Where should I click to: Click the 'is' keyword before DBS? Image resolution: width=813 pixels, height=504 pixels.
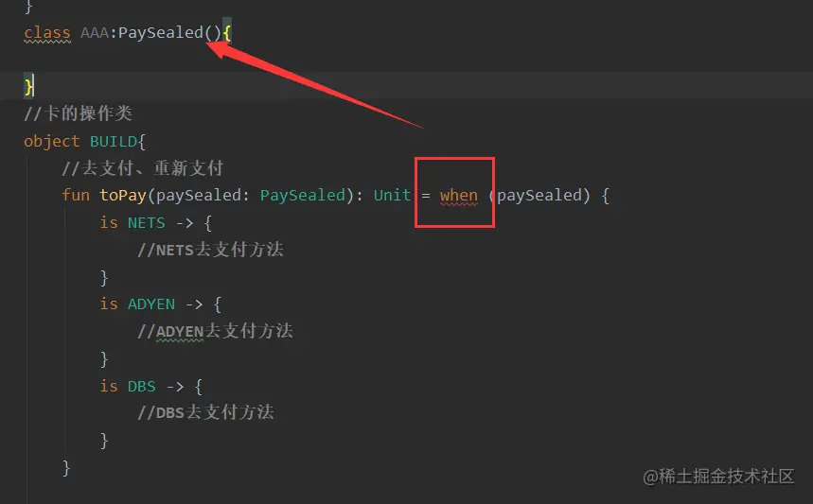click(109, 386)
